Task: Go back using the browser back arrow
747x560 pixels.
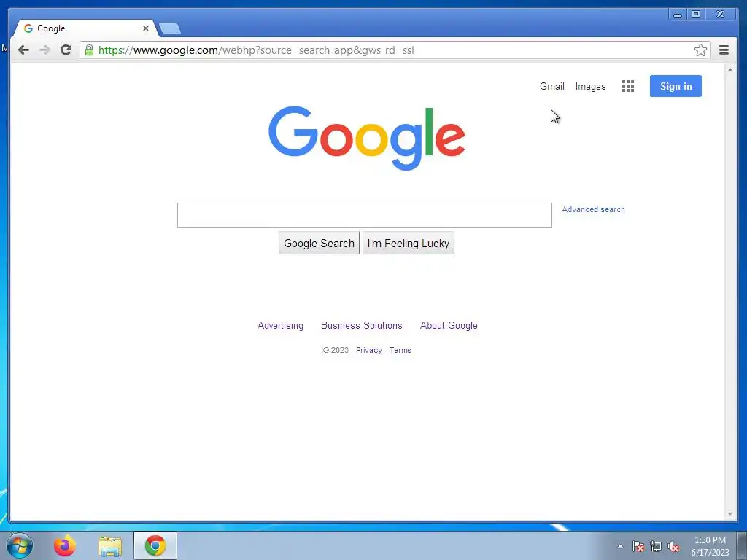Action: click(23, 50)
